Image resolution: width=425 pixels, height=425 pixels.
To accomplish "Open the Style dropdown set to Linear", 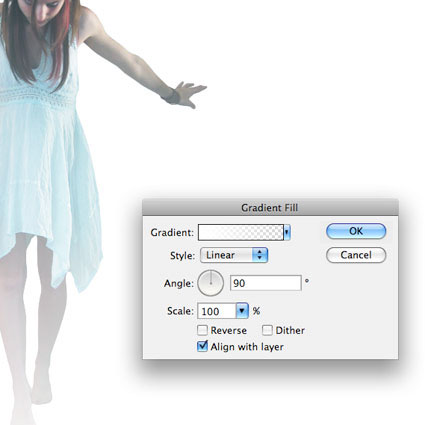I will click(234, 255).
